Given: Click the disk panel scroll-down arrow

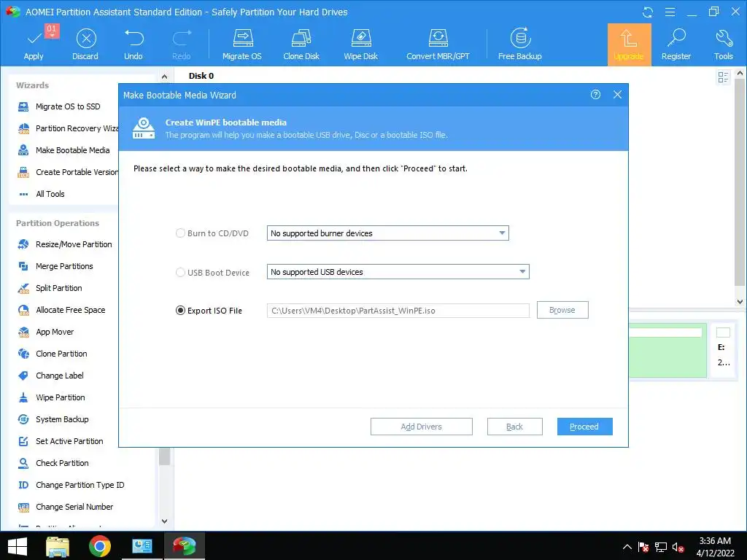Looking at the screenshot, I should (x=740, y=301).
